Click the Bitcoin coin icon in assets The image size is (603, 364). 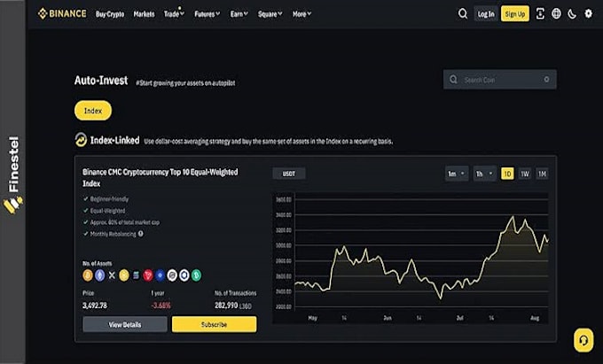coord(88,275)
